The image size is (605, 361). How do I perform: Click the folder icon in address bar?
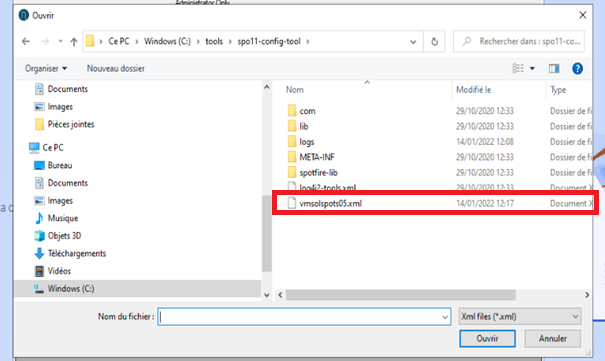pyautogui.click(x=90, y=41)
